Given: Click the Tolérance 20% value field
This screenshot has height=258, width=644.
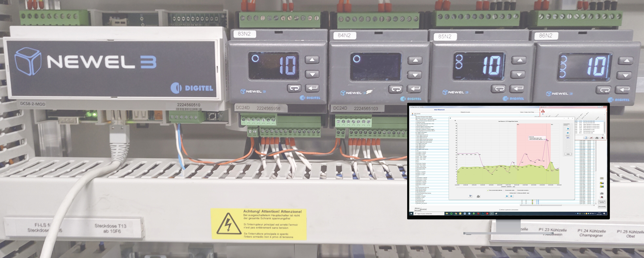Looking at the screenshot, I should (x=568, y=138).
